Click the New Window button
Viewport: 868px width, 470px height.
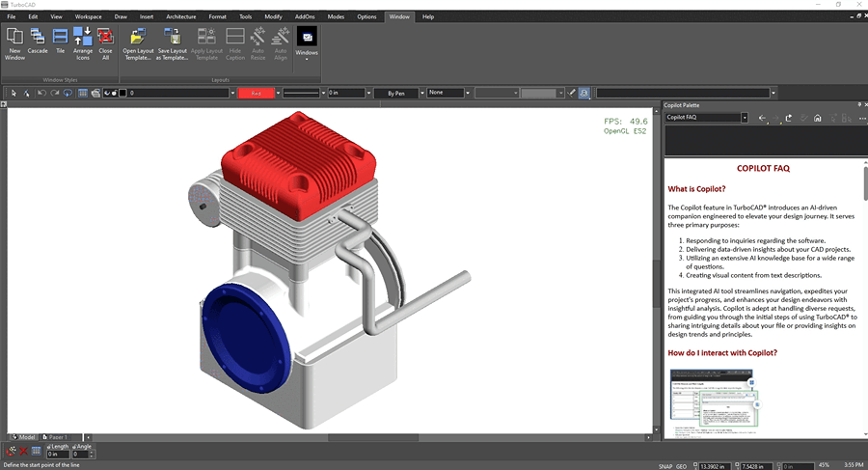(14, 43)
